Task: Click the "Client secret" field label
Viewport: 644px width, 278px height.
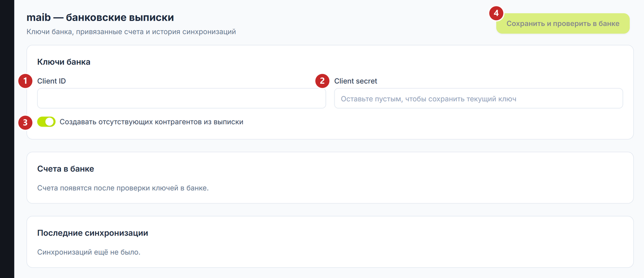Action: pos(356,81)
